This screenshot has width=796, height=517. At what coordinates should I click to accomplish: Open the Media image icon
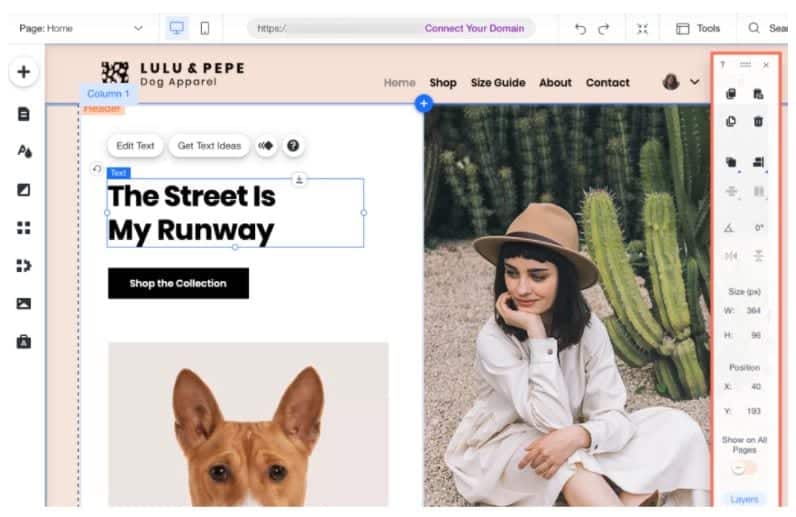coord(23,304)
